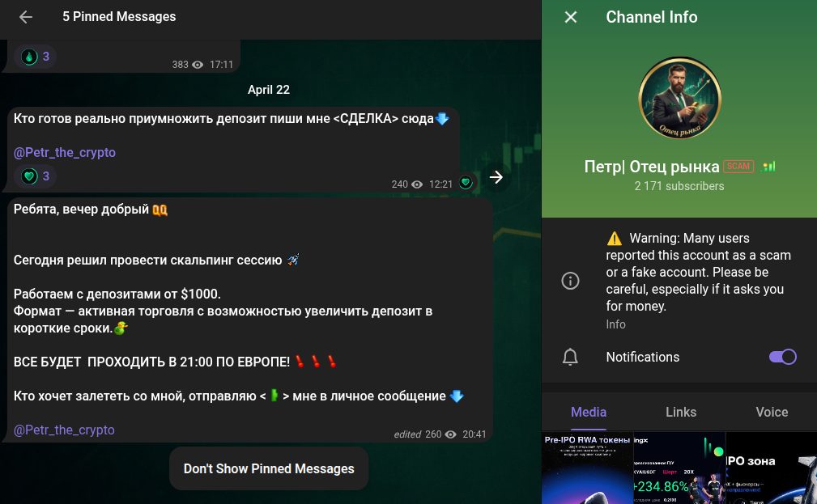Switch to the Voice tab

coord(771,412)
